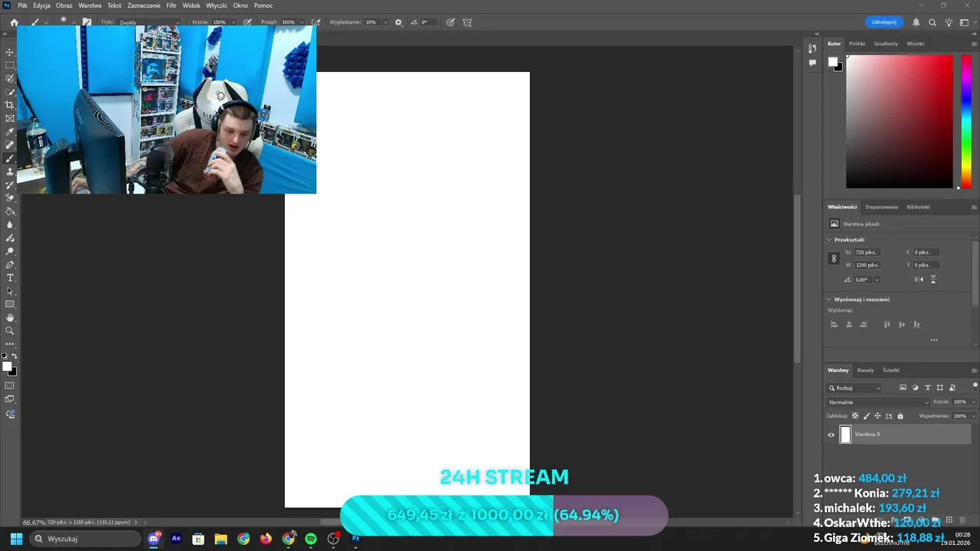The image size is (980, 551).
Task: Select the Blur tool
Action: pos(10,224)
